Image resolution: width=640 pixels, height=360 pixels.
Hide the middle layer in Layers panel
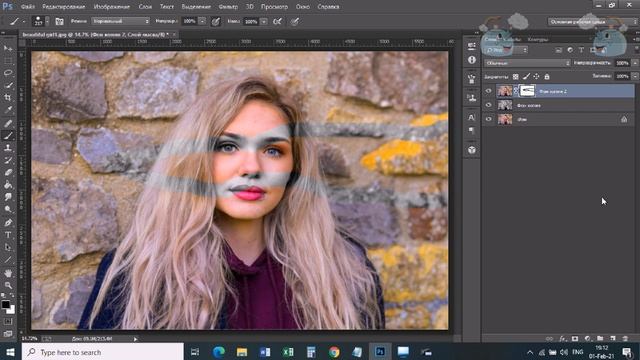pos(489,105)
